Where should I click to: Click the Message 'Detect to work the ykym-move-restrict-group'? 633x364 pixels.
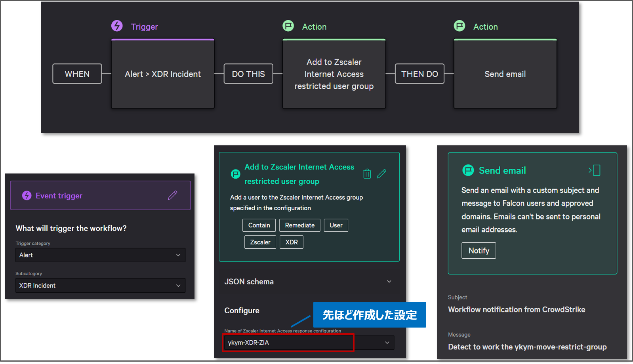pos(527,347)
